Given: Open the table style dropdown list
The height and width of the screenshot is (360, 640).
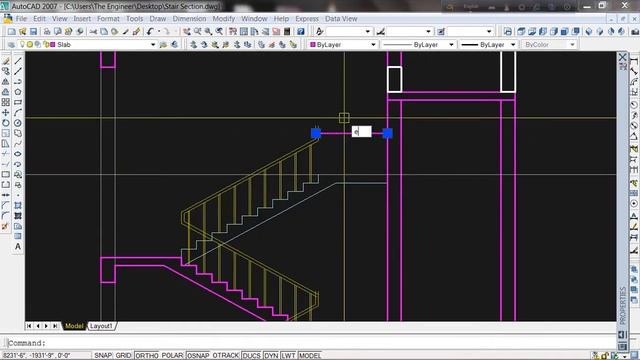Looking at the screenshot, I should [x=489, y=31].
